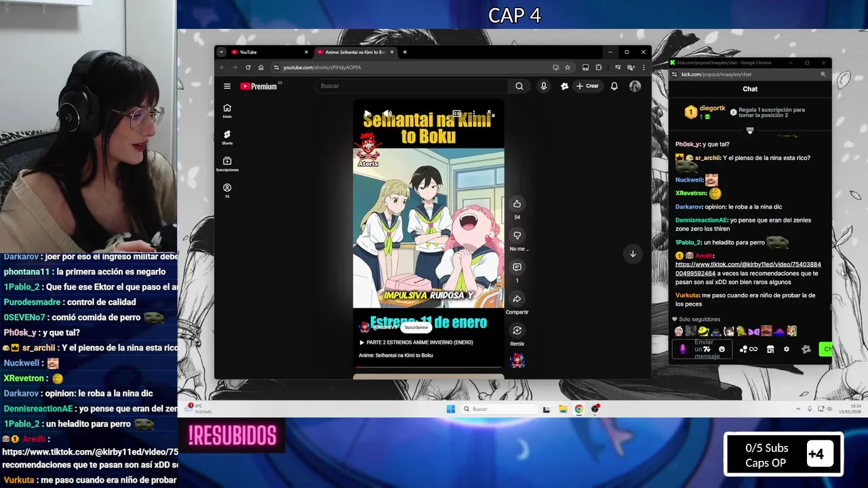Open emoji picker in Kick chat
Viewport: 868px width, 488px height.
click(722, 349)
